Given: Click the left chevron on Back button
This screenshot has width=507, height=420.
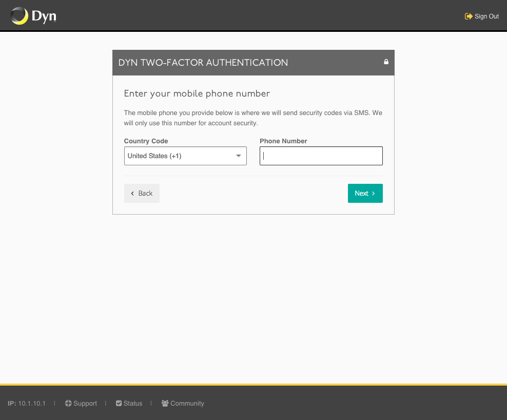Looking at the screenshot, I should point(132,193).
